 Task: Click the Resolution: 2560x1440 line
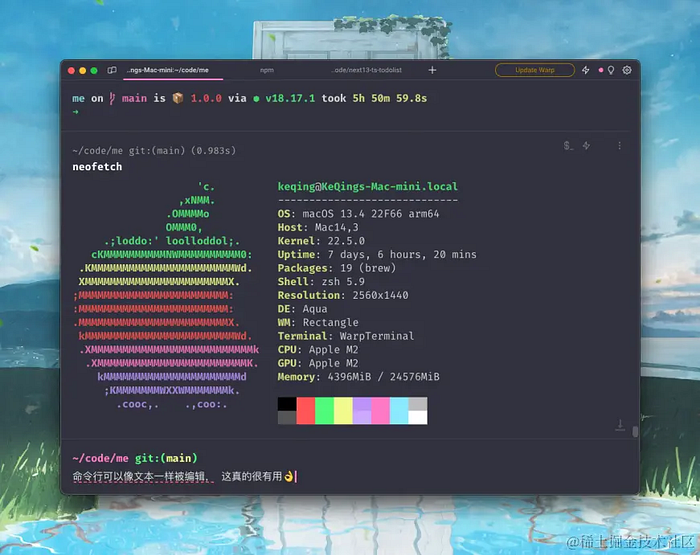(x=343, y=295)
